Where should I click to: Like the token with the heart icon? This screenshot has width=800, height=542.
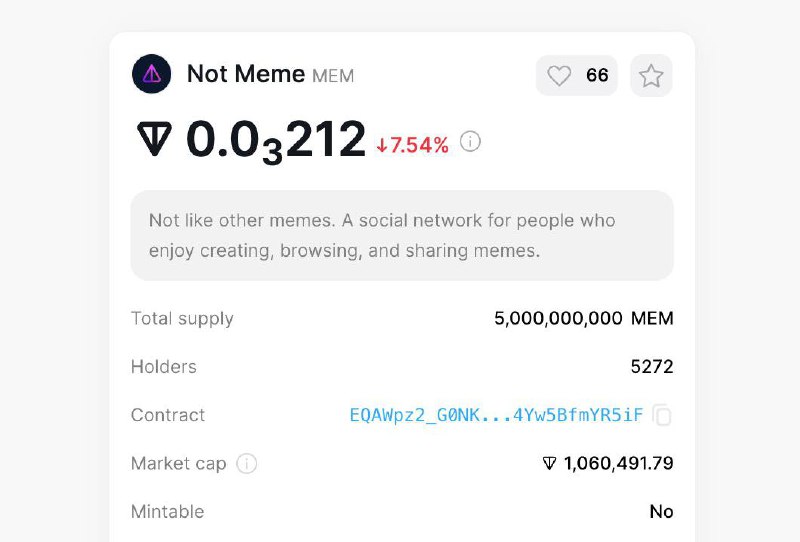[x=559, y=76]
